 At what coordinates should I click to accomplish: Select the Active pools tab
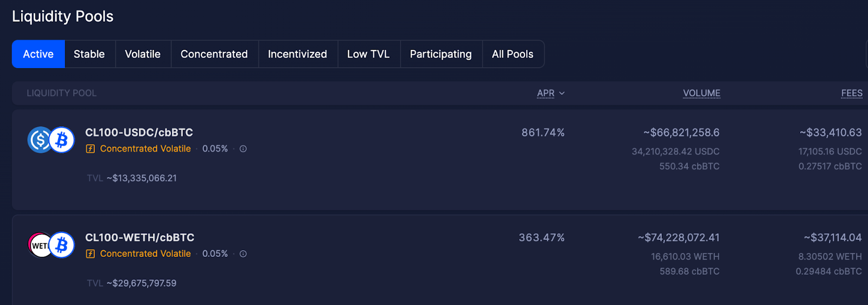click(x=39, y=54)
